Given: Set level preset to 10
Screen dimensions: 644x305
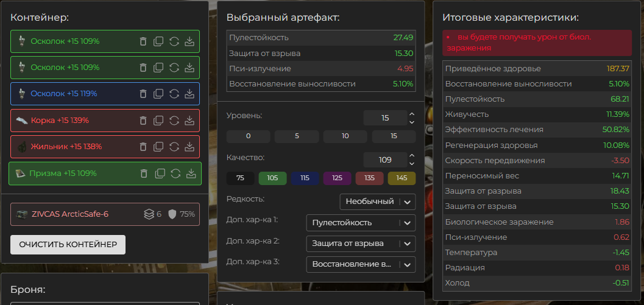Looking at the screenshot, I should click(345, 137).
